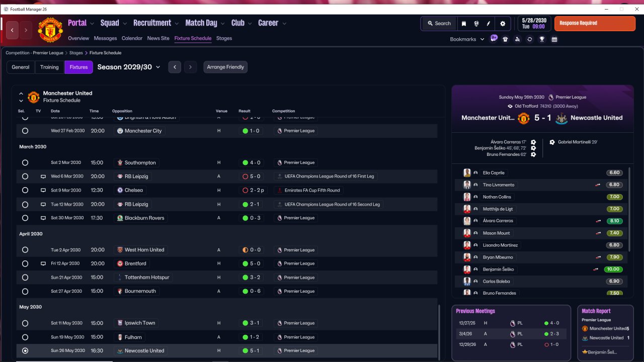Click the Southampton club badge

point(120,163)
